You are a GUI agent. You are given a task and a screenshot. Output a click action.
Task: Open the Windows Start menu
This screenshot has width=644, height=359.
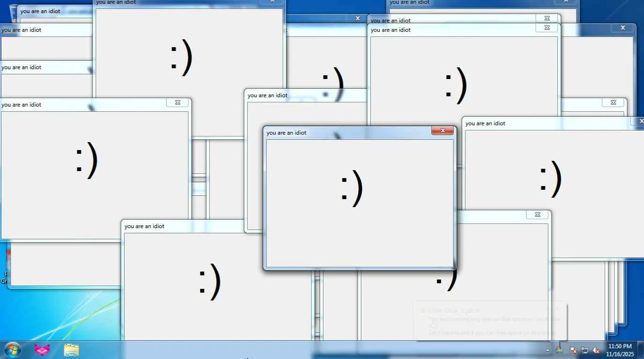[13, 350]
